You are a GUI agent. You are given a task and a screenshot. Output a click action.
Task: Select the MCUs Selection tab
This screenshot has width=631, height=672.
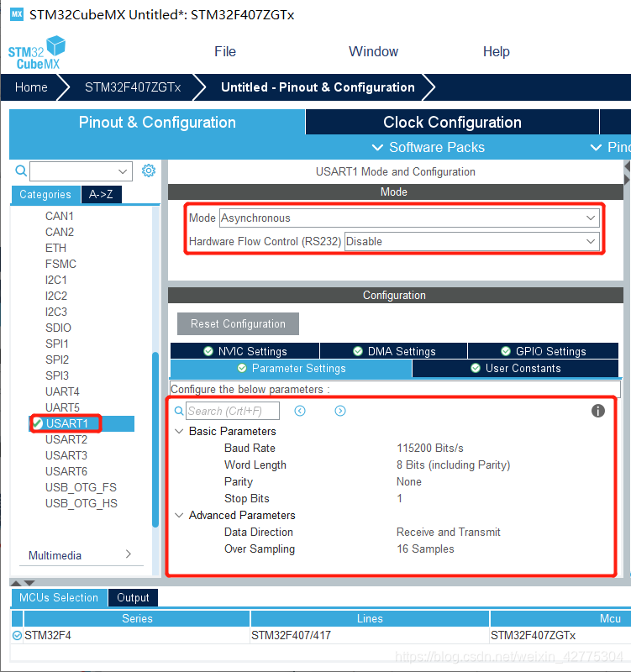59,597
